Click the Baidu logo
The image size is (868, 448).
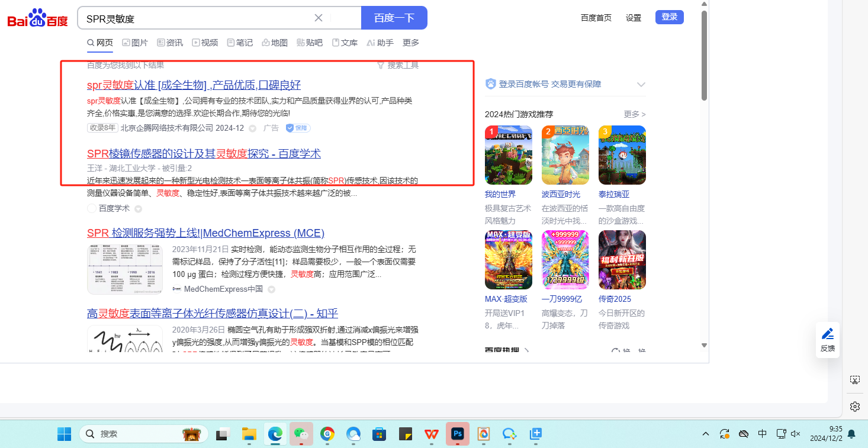pyautogui.click(x=38, y=18)
